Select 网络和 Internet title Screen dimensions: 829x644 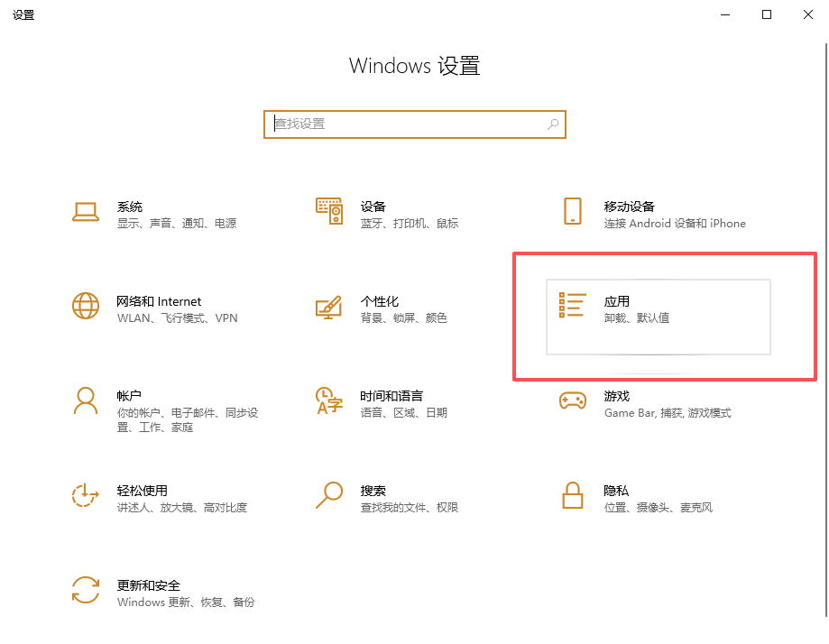click(x=159, y=301)
